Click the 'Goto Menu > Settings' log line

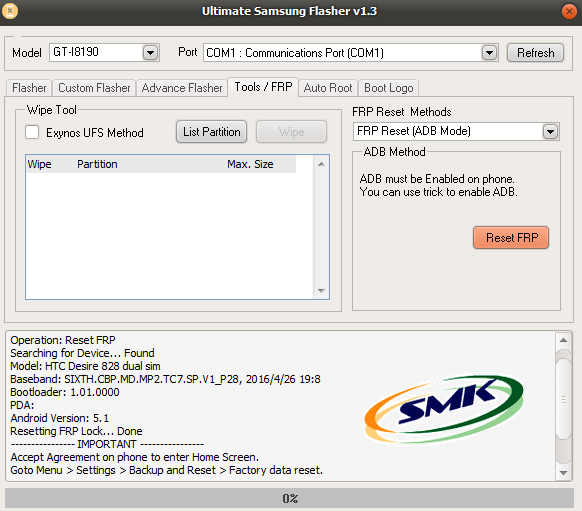point(166,470)
